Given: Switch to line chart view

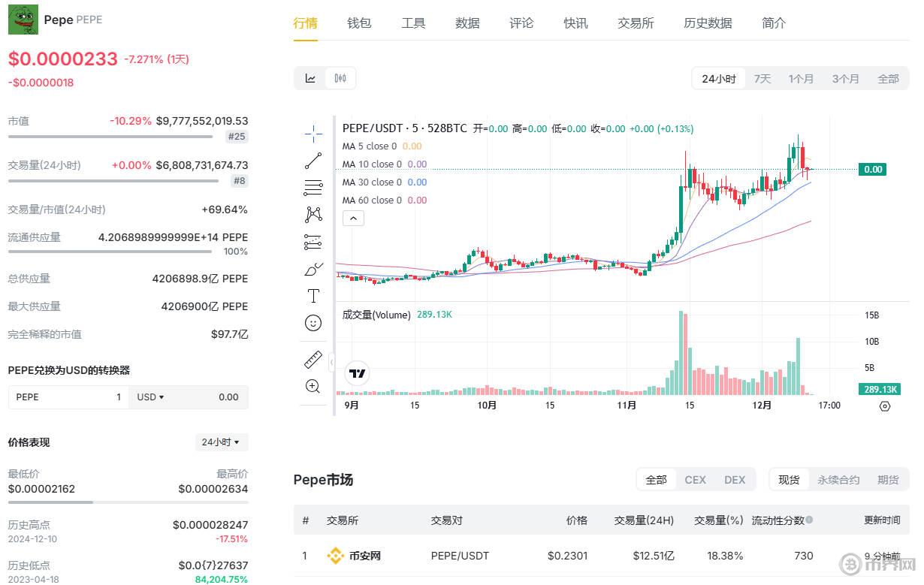Looking at the screenshot, I should pyautogui.click(x=310, y=78).
